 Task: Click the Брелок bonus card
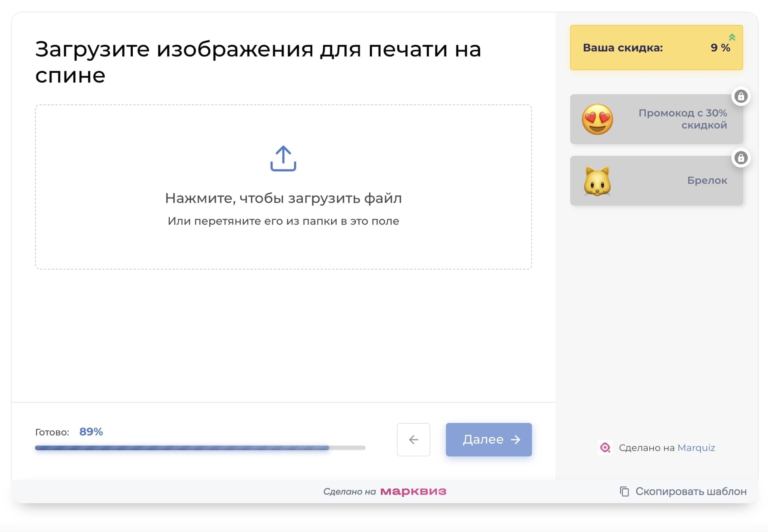[x=656, y=180]
